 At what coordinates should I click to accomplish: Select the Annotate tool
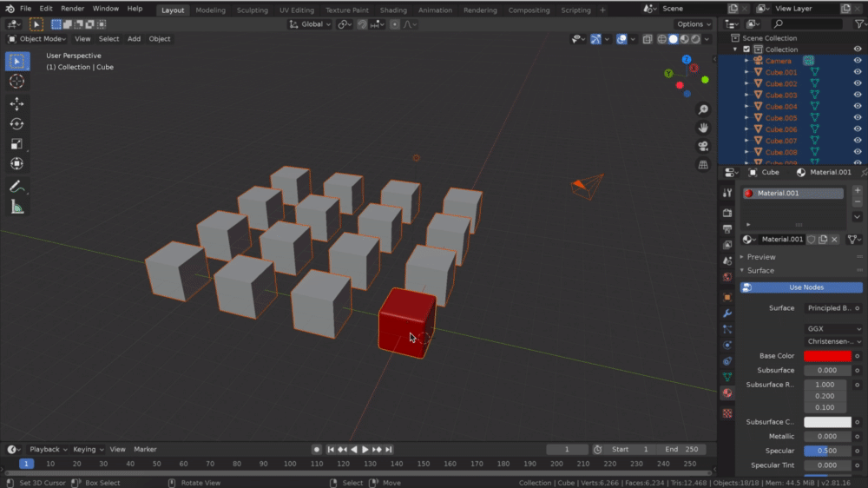16,188
